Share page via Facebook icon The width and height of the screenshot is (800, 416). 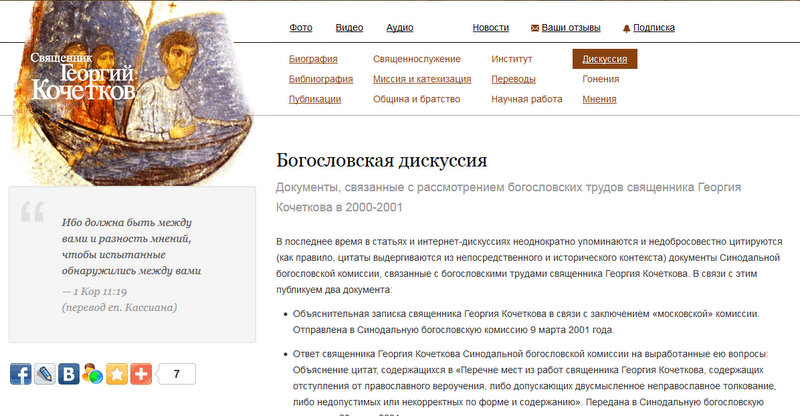tap(20, 374)
